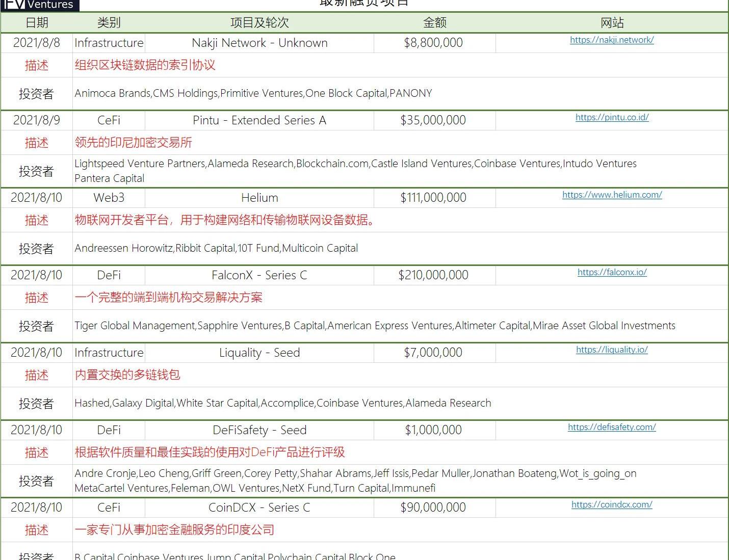This screenshot has height=560, width=729.
Task: Open the nakji.network website link
Action: pyautogui.click(x=612, y=40)
